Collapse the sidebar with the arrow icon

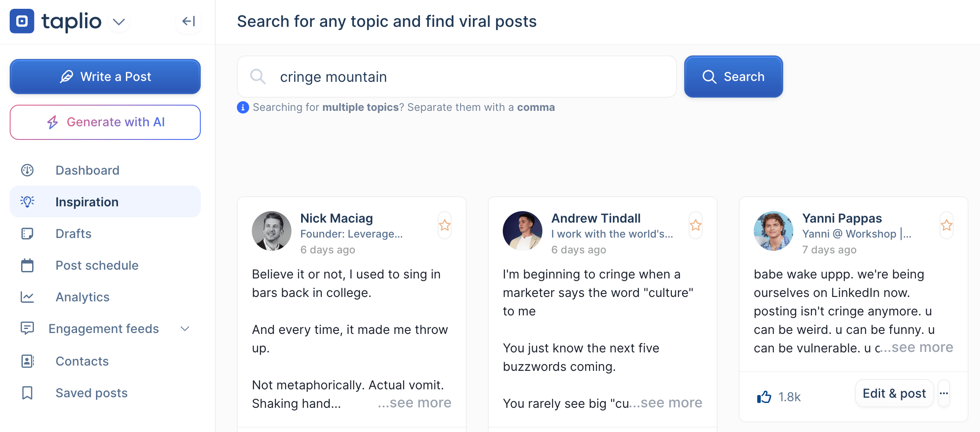[188, 21]
